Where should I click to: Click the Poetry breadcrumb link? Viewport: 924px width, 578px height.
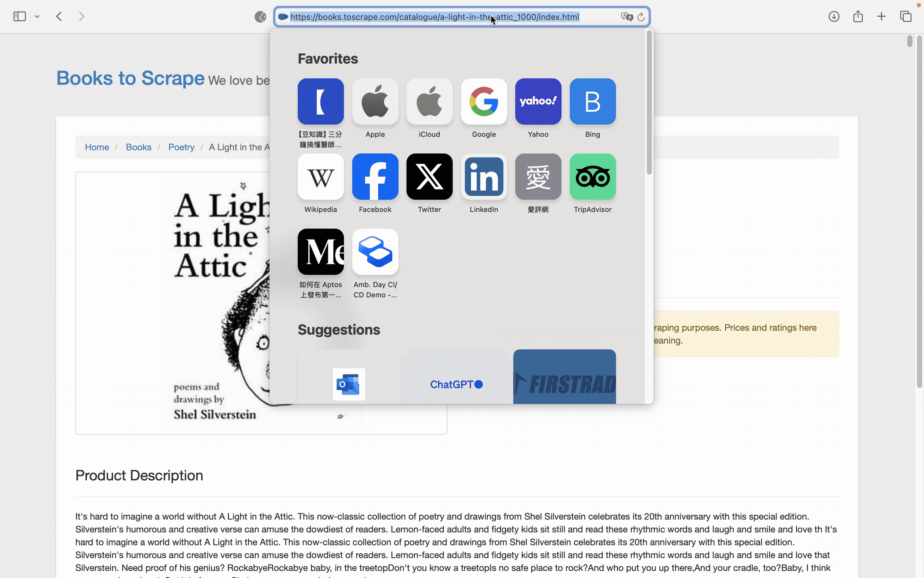coord(181,147)
